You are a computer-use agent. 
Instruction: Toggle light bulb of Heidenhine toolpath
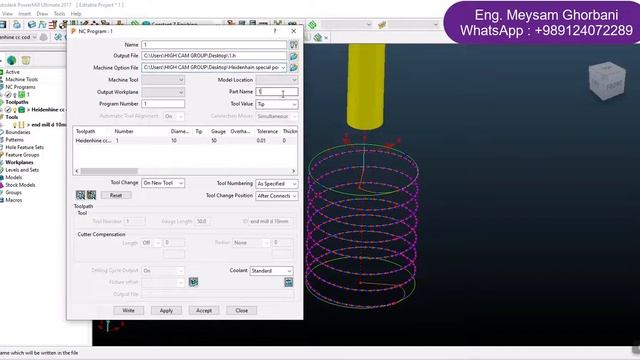click(15, 110)
